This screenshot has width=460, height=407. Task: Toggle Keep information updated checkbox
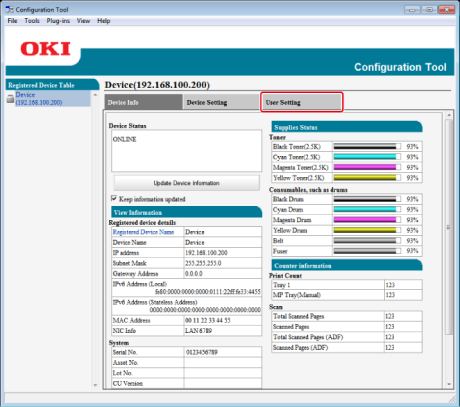point(114,199)
